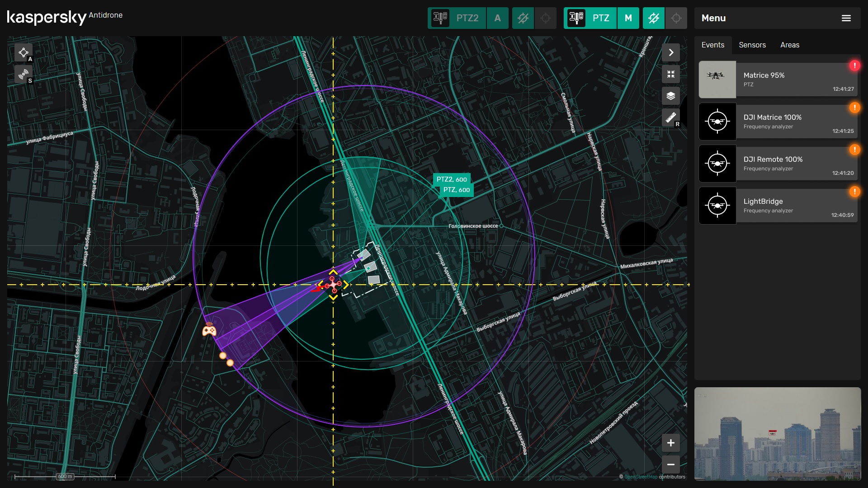
Task: Zoom in the map with plus
Action: tap(671, 443)
